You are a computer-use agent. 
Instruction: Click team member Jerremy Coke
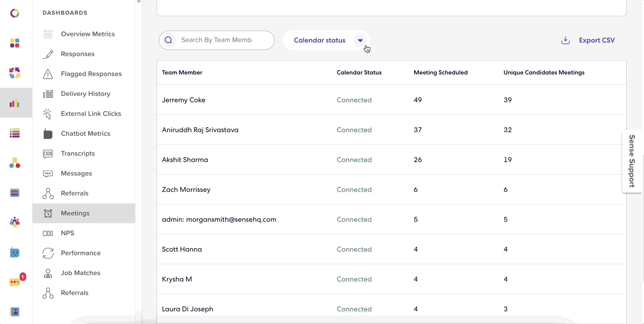tap(184, 100)
